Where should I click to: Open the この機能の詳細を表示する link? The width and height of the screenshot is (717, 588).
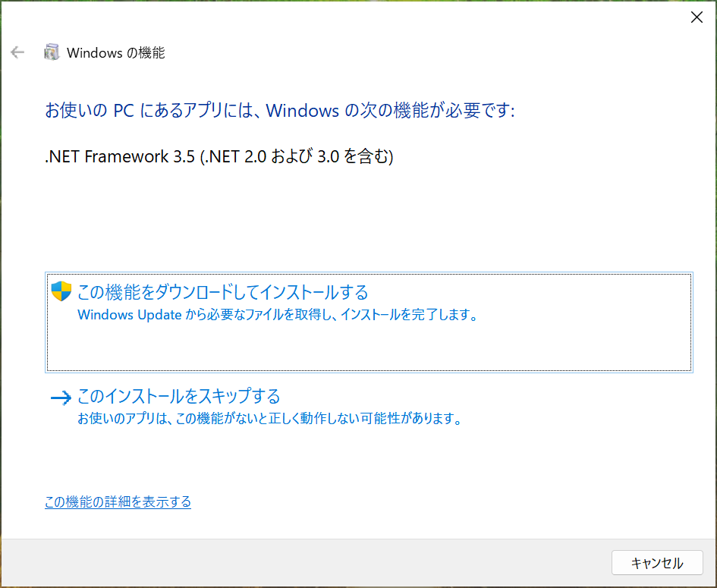[118, 502]
